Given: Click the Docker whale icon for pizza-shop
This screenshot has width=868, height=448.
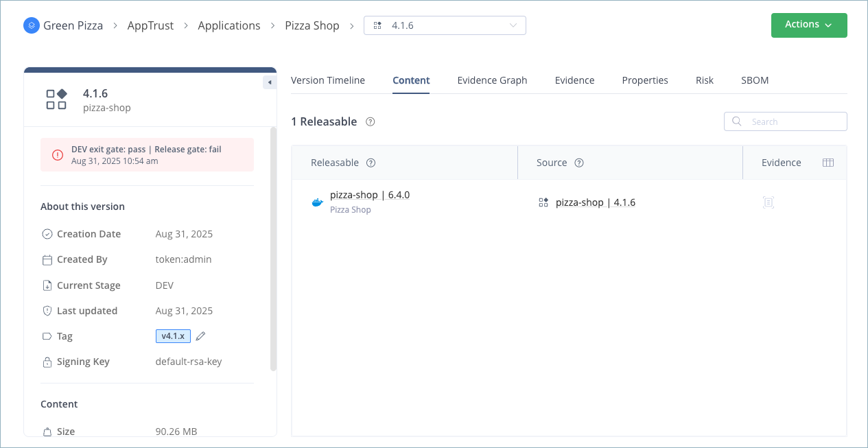Looking at the screenshot, I should point(318,202).
